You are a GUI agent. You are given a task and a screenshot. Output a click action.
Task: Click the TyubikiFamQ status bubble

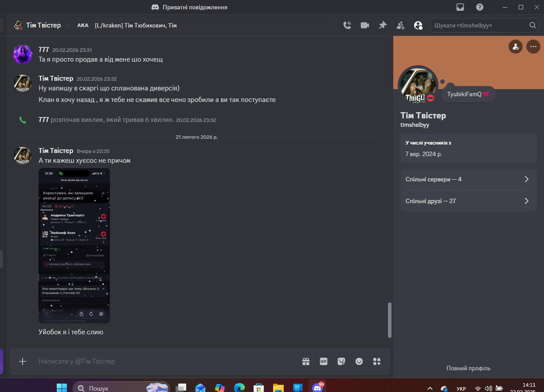point(468,94)
